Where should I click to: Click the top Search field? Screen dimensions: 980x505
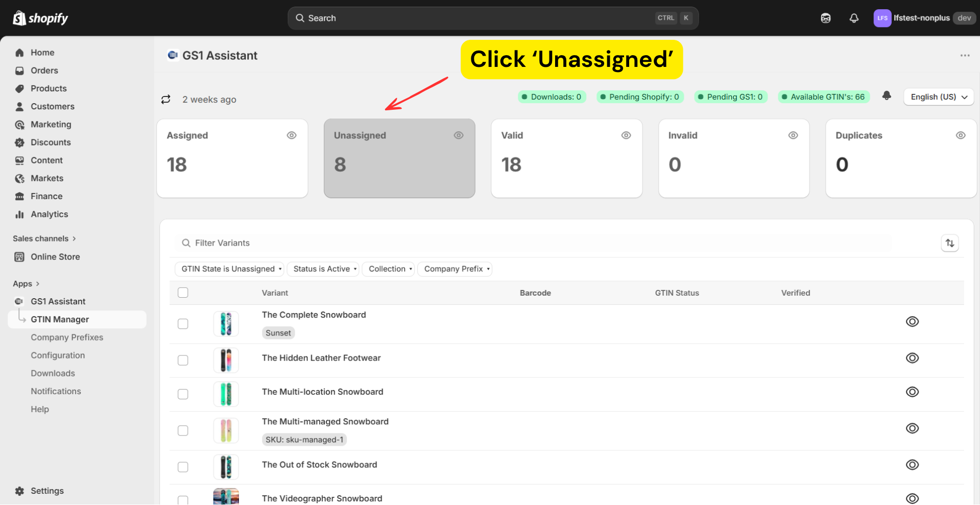coord(493,18)
